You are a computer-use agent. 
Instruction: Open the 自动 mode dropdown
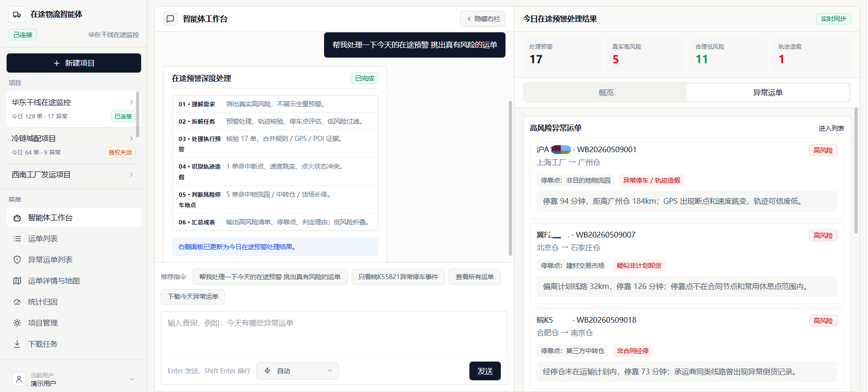pyautogui.click(x=298, y=371)
